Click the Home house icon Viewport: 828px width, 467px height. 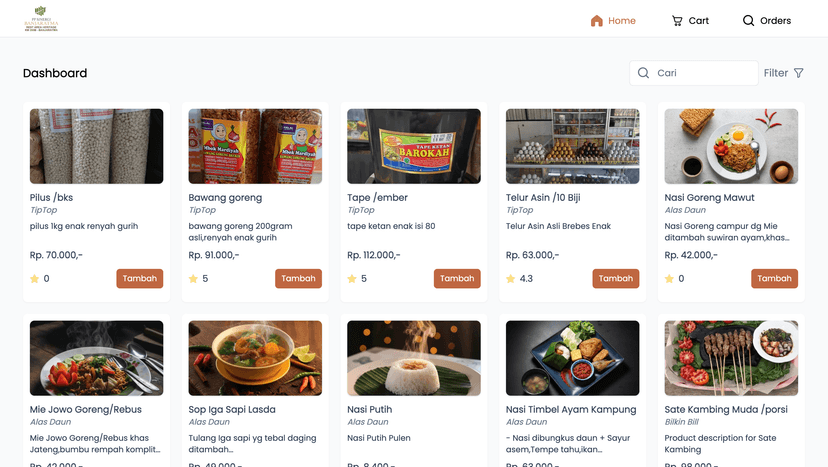(597, 21)
